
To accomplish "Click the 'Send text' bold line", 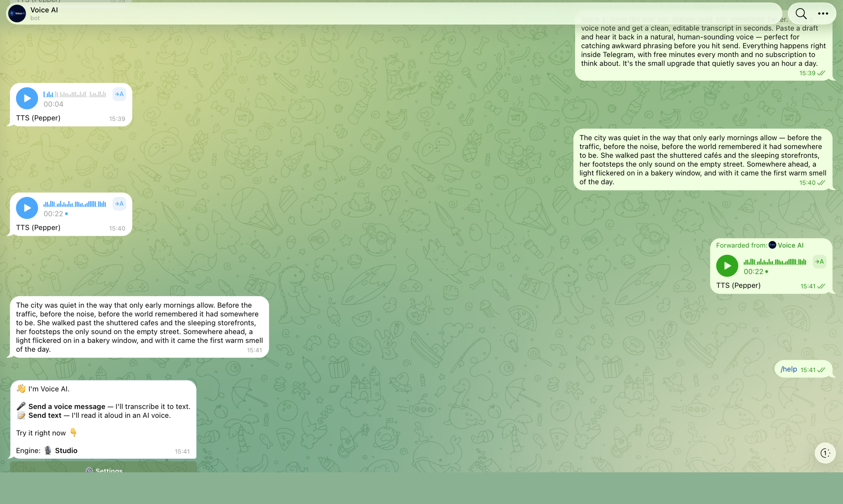I will tap(45, 415).
